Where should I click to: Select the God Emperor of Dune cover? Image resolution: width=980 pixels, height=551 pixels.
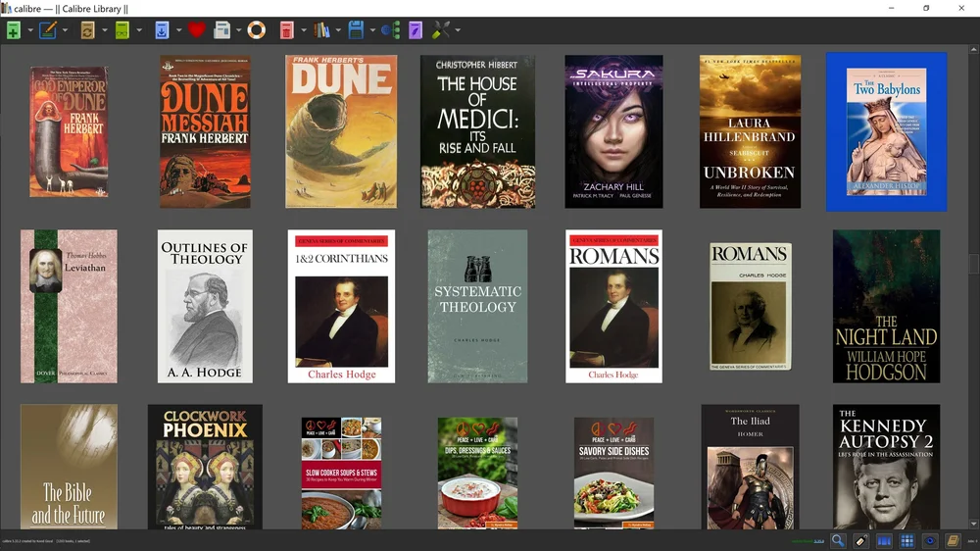click(x=69, y=131)
